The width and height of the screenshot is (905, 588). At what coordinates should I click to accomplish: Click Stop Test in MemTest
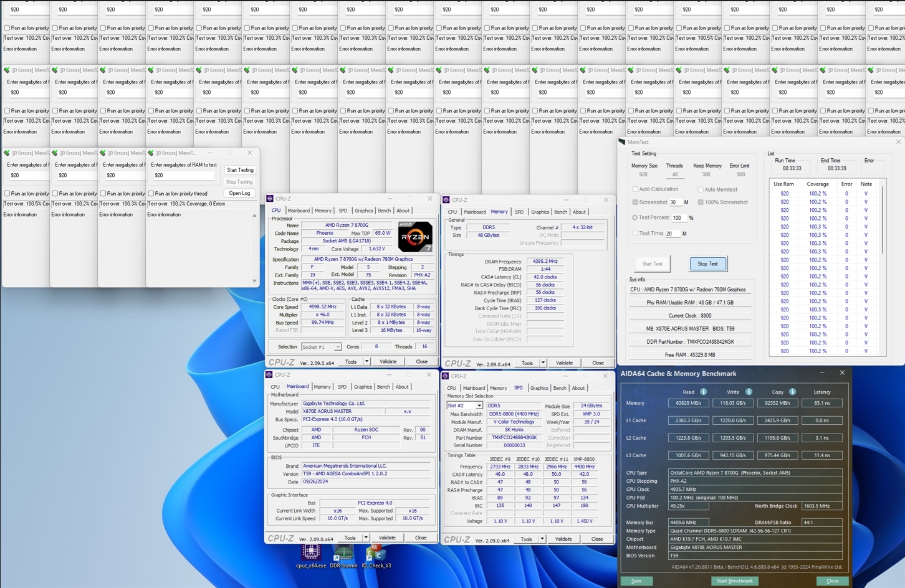pos(707,264)
